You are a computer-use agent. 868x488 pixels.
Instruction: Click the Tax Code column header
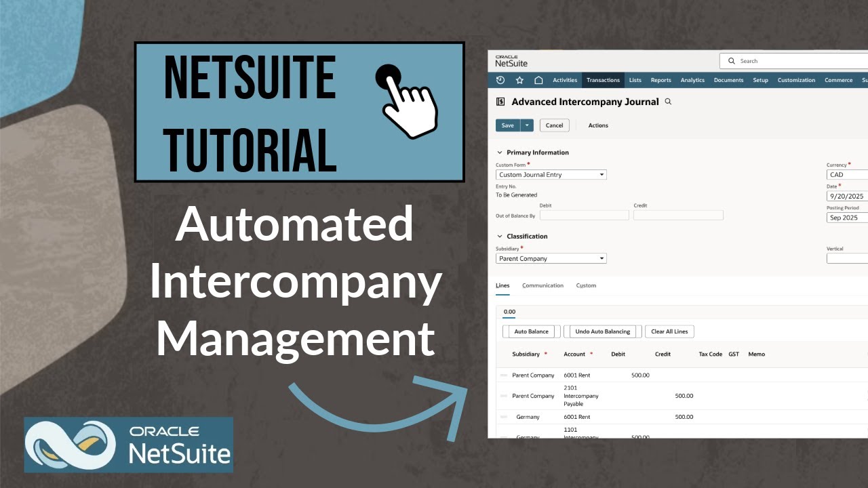click(x=710, y=354)
